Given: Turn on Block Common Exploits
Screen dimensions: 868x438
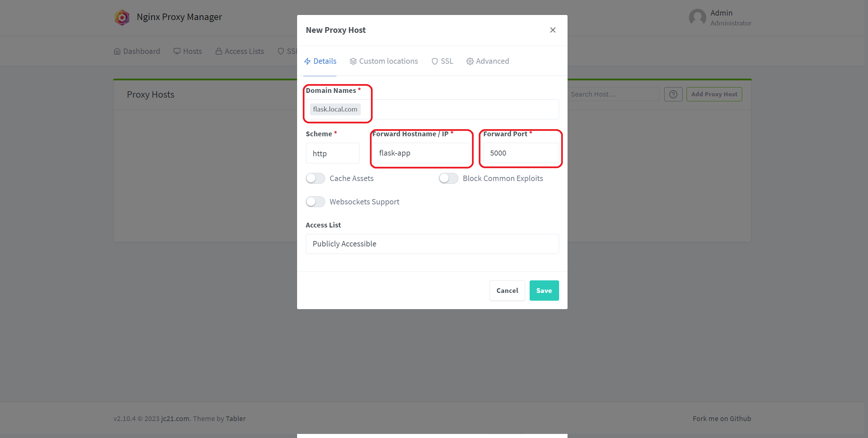Looking at the screenshot, I should (448, 178).
